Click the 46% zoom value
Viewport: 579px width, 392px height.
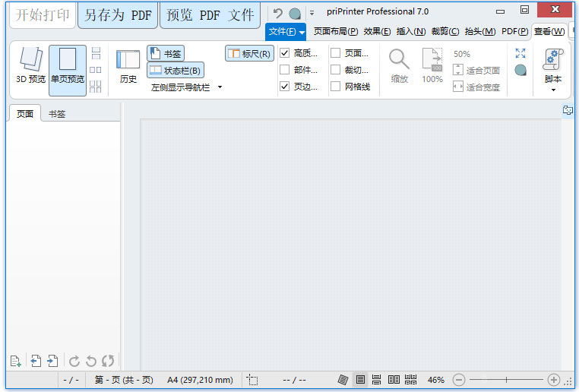click(435, 380)
